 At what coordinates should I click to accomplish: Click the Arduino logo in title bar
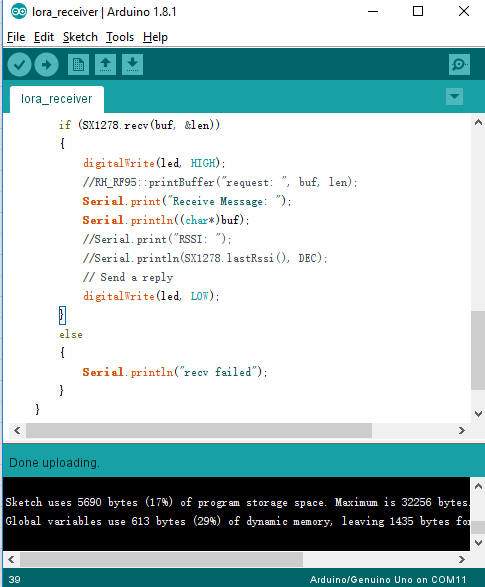click(19, 12)
